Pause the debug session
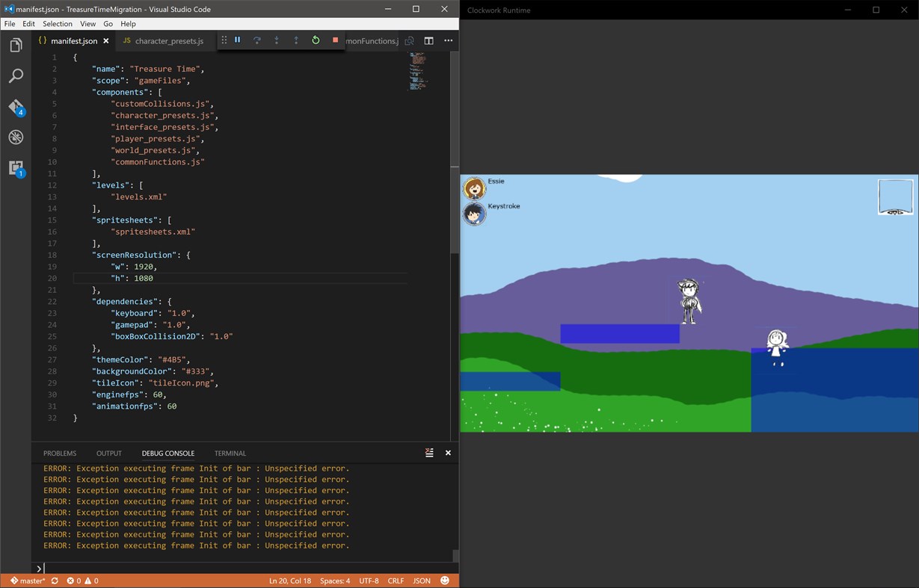919x588 pixels. 238,40
